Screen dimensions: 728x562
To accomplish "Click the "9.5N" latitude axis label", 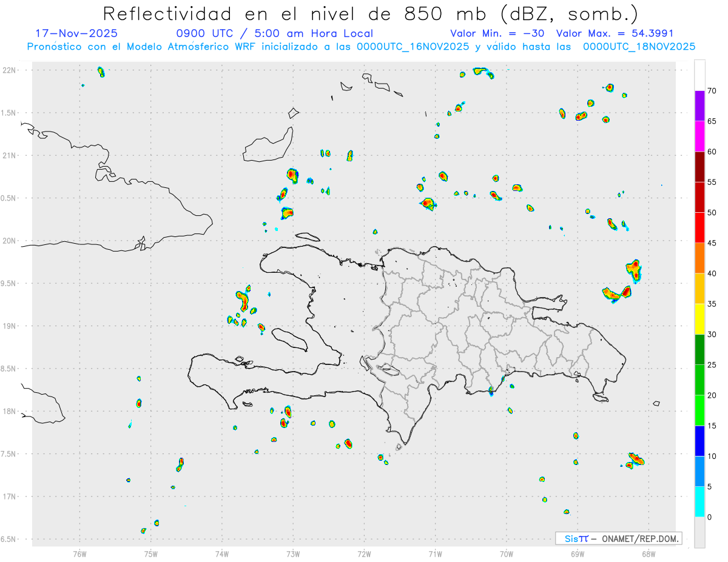I will tap(9, 284).
